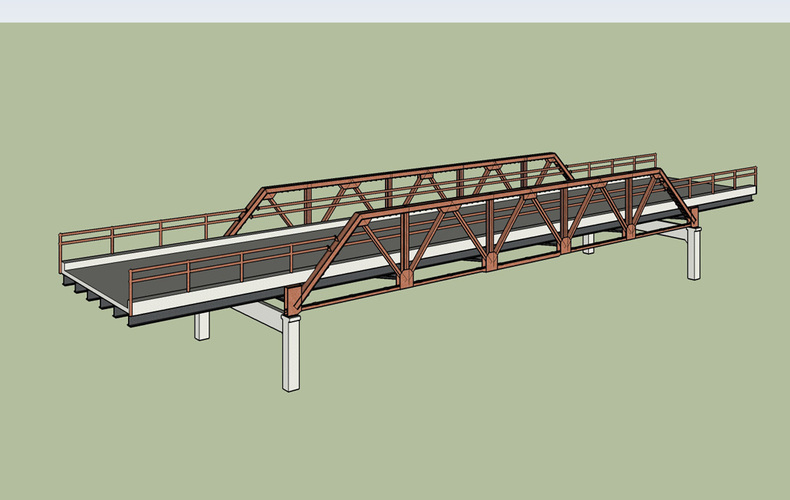This screenshot has height=500, width=790.
Task: Click the near truss bottom-left bearing joint
Action: (293, 300)
